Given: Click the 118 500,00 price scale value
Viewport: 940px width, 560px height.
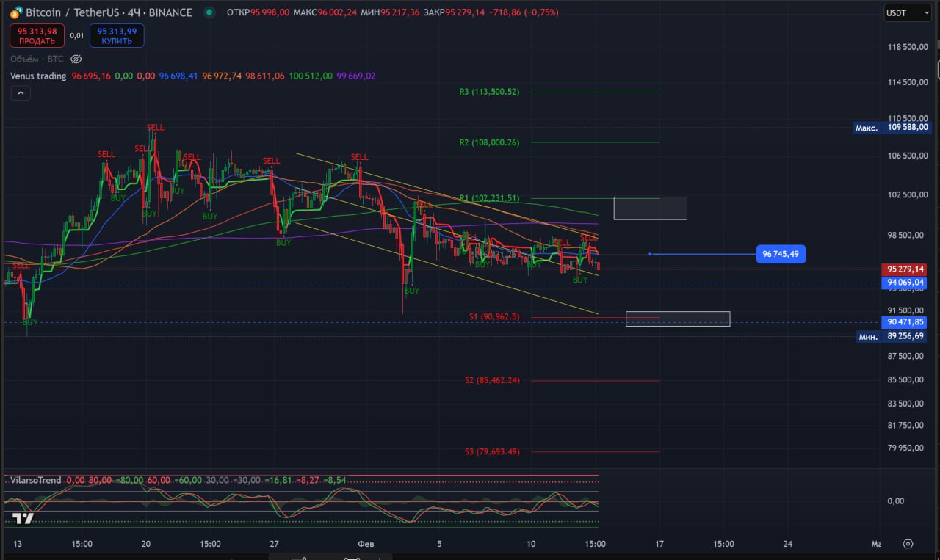Looking at the screenshot, I should (908, 47).
